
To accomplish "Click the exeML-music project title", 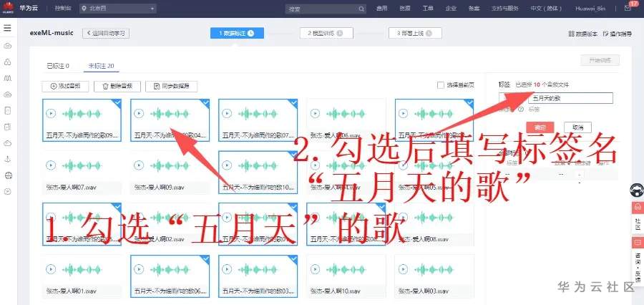I will tap(52, 33).
